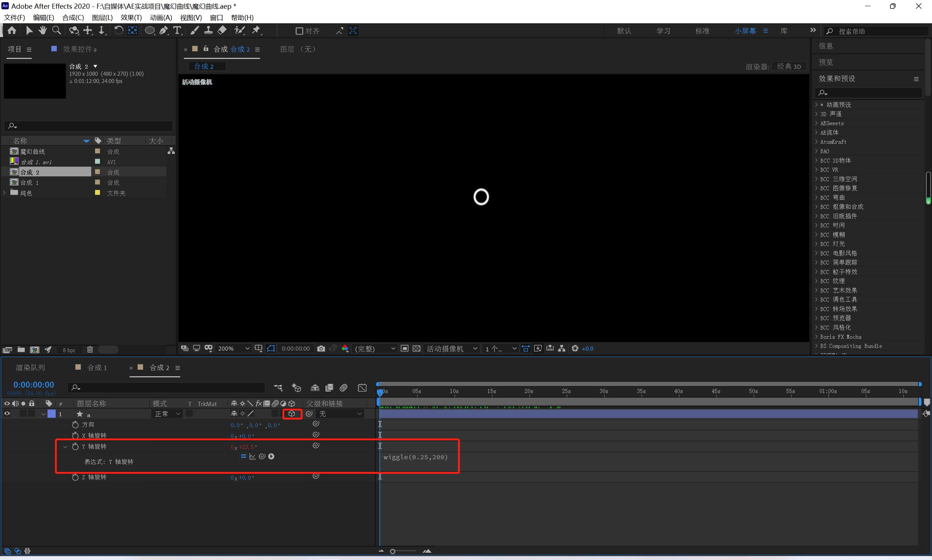Open the 合成(C) menu
Screen dimensions: 932x560
click(x=73, y=18)
